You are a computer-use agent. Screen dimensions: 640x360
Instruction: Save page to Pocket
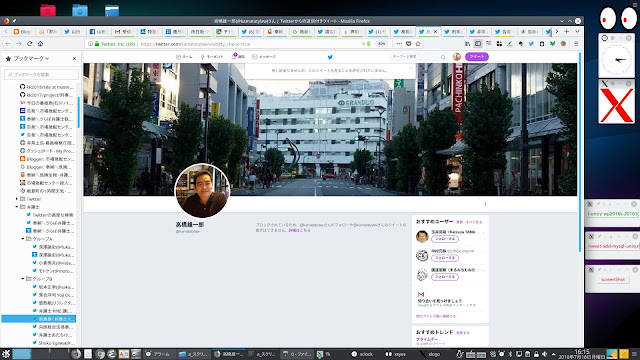click(x=409, y=44)
